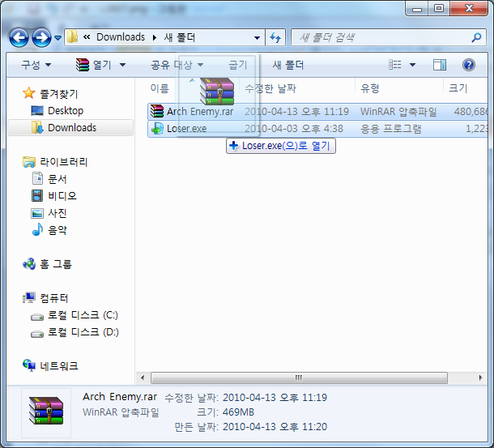The height and width of the screenshot is (448, 494).
Task: Open the 라이브러리 libraries node
Action: (64, 162)
